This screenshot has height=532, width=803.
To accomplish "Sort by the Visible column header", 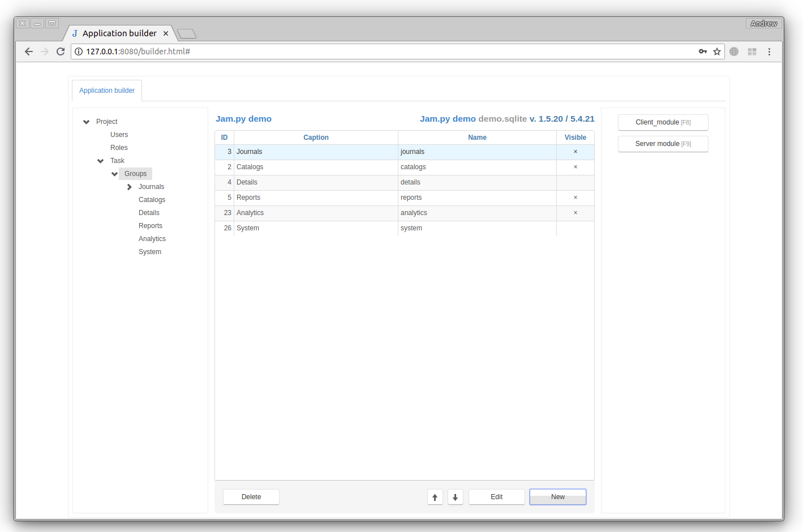I will [x=576, y=138].
